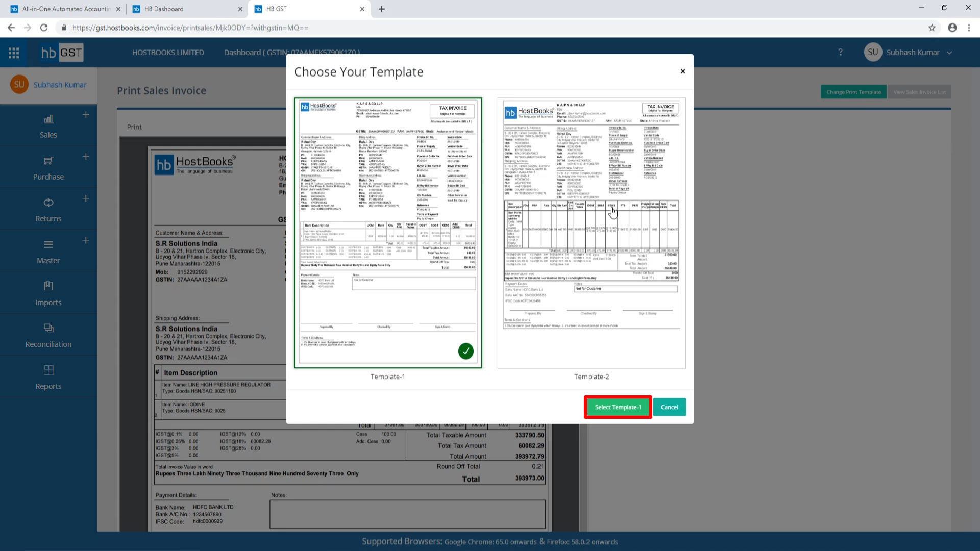Go back in browser history

coord(11,28)
